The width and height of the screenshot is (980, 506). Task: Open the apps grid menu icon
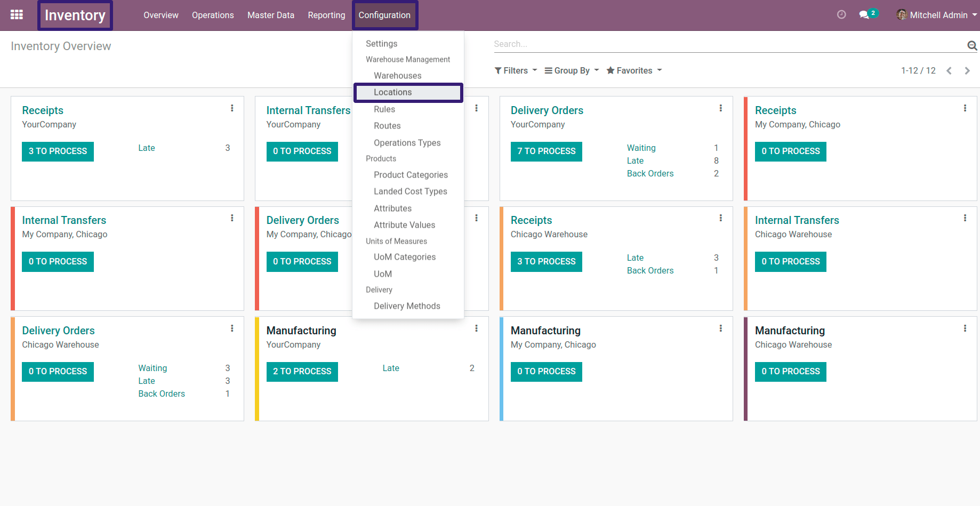(x=17, y=15)
